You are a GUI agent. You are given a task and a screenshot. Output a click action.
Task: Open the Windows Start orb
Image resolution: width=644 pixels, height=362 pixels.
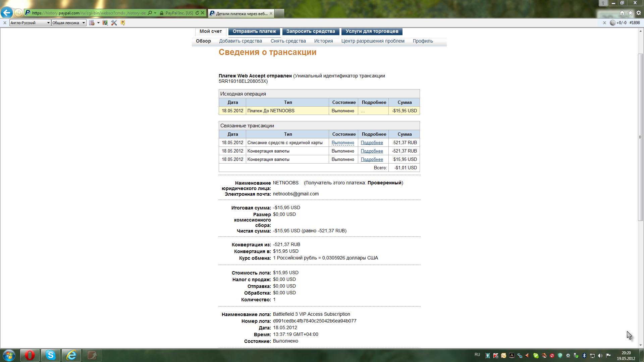9,355
